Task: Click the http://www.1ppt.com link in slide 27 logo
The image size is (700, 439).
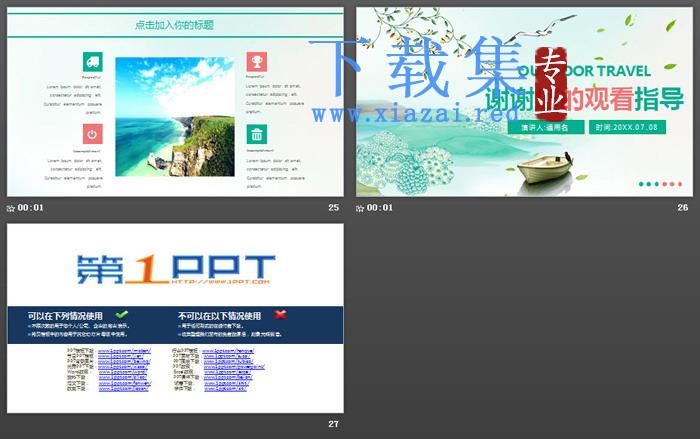Action: [x=221, y=282]
